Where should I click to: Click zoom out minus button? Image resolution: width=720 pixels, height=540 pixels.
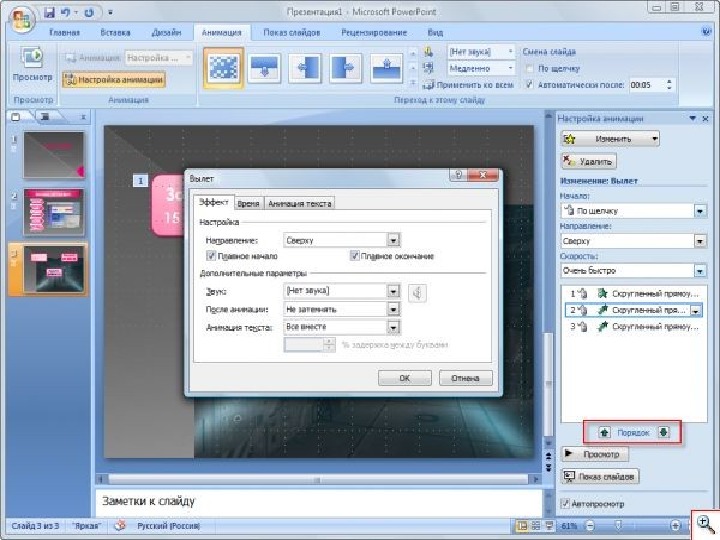[x=591, y=526]
